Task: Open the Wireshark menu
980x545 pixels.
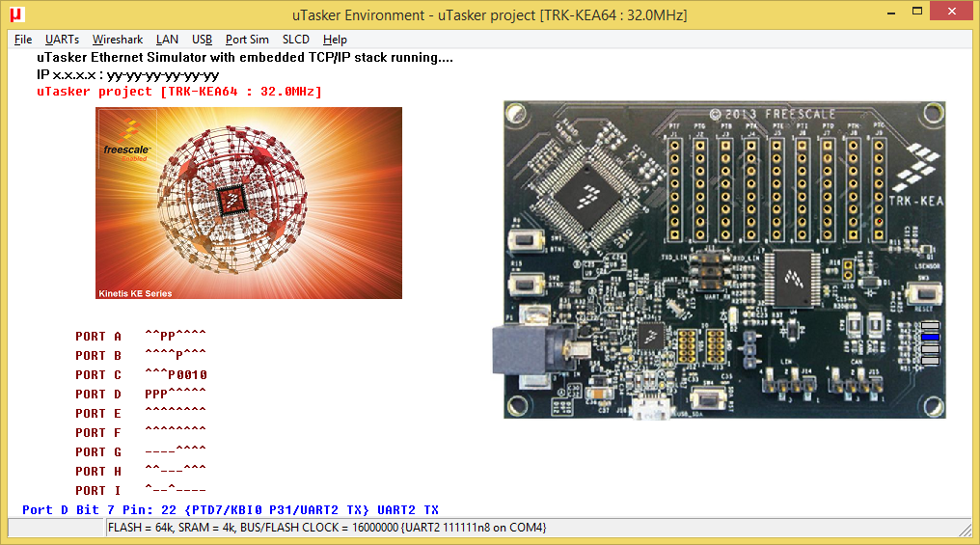Action: coord(118,40)
